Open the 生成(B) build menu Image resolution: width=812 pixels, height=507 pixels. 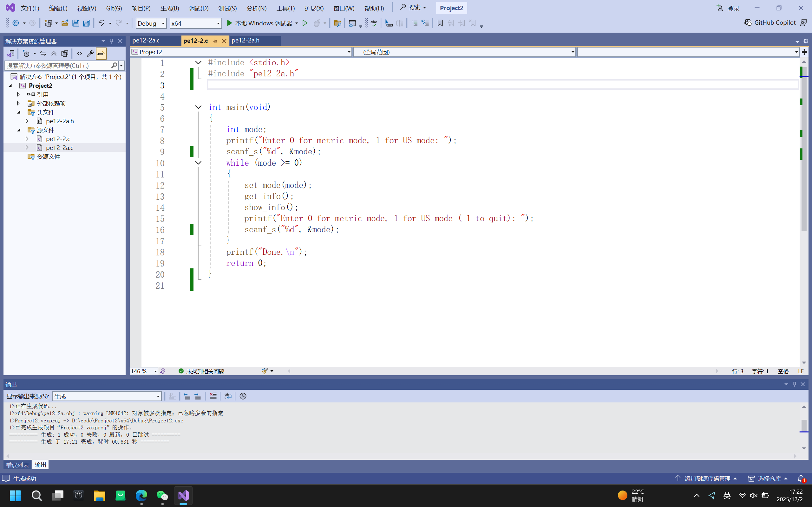coord(169,8)
